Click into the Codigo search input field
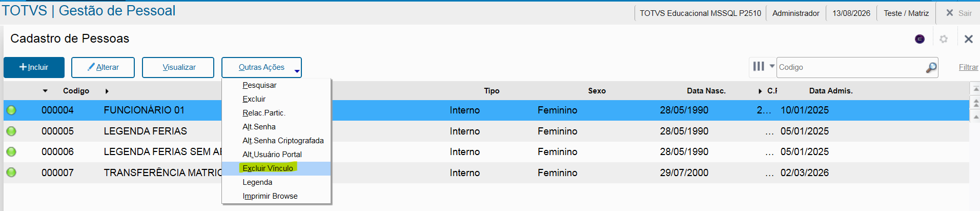This screenshot has height=211, width=980. [851, 67]
